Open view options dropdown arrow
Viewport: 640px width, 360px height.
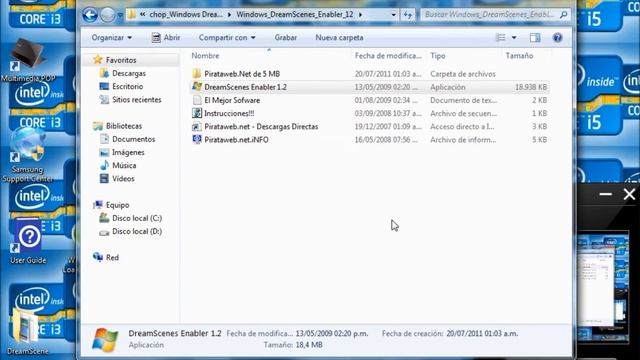pos(514,38)
